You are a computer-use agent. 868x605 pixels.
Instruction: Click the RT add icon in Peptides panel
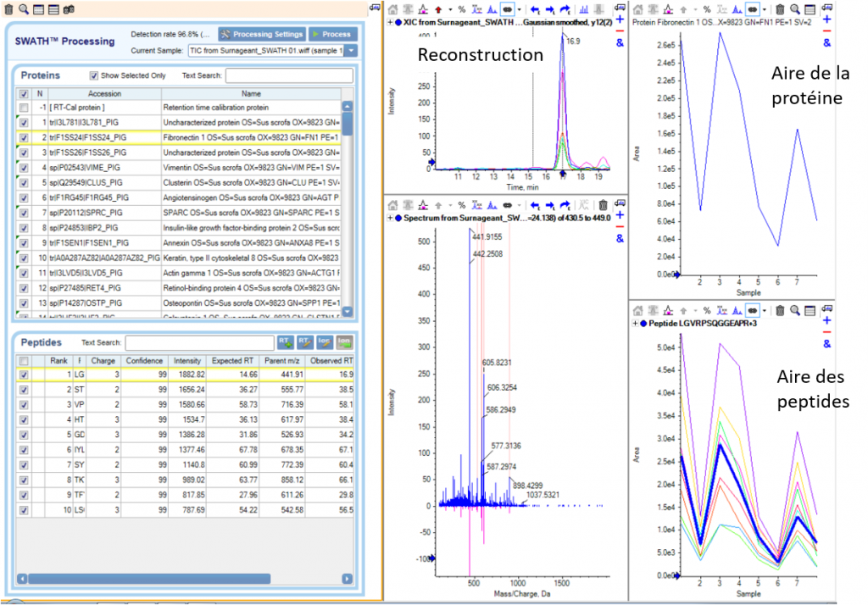pos(285,342)
